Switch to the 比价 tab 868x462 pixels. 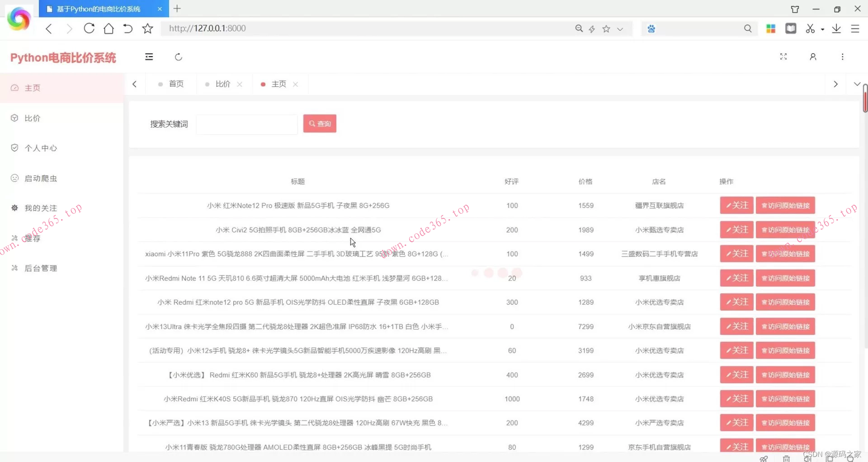[222, 84]
